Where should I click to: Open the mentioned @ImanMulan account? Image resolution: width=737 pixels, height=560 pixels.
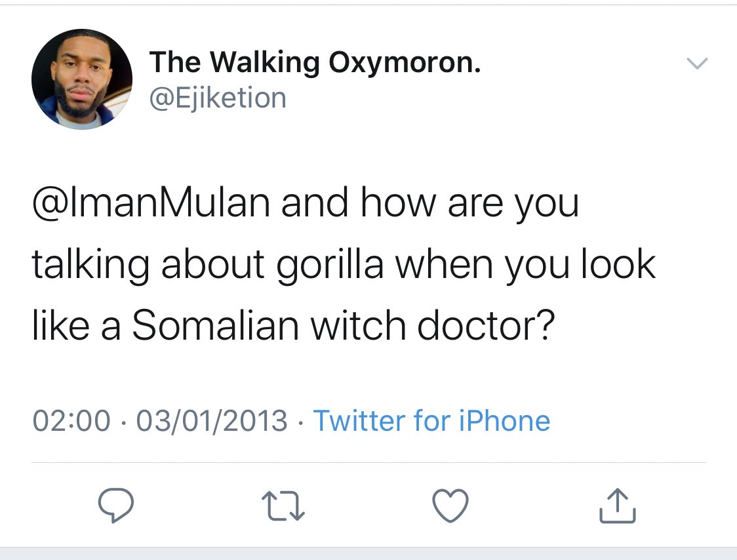pos(151,203)
